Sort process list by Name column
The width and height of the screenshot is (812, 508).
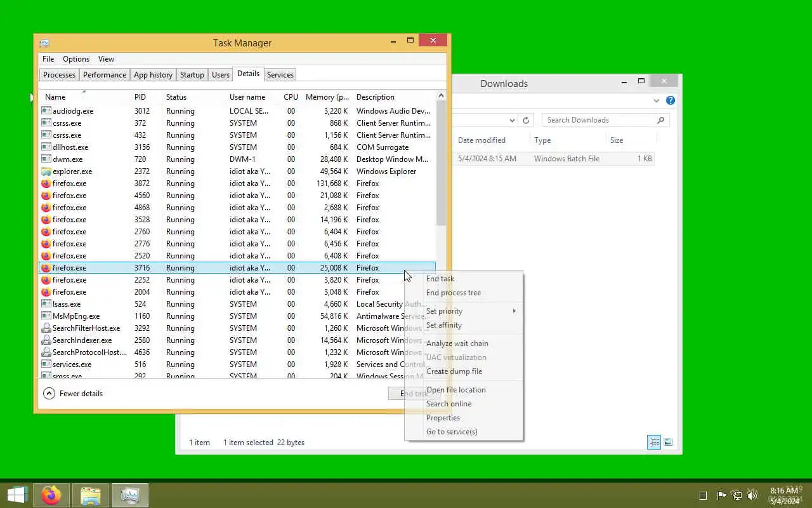(x=84, y=97)
